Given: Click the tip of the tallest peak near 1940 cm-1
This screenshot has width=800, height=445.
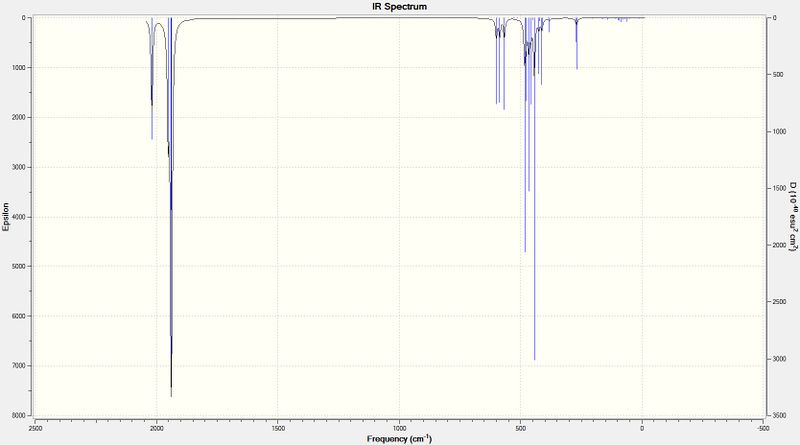Looking at the screenshot, I should tap(171, 397).
